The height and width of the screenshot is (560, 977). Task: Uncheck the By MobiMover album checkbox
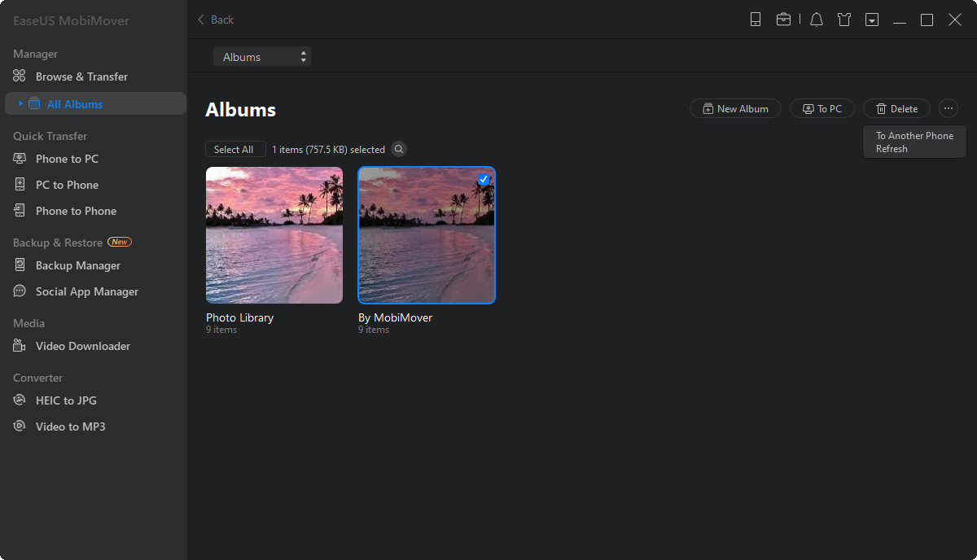click(484, 179)
